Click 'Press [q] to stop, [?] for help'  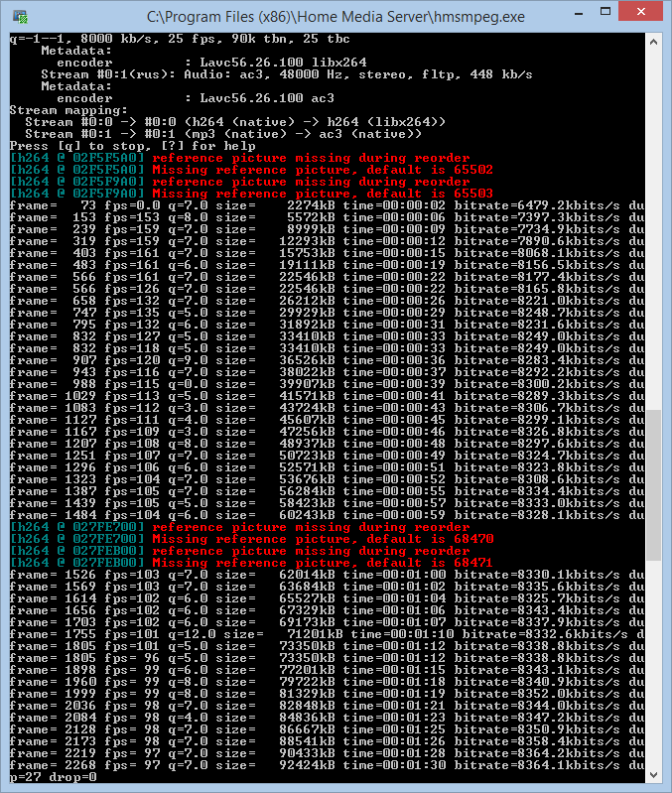click(x=132, y=146)
